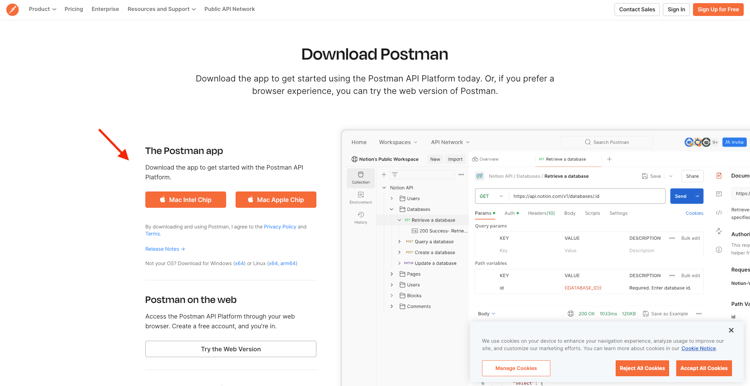Click the Collection sidebar icon in app preview

tap(361, 178)
